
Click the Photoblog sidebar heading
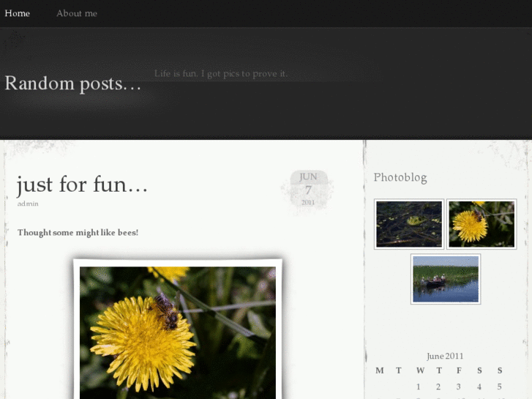coord(400,177)
